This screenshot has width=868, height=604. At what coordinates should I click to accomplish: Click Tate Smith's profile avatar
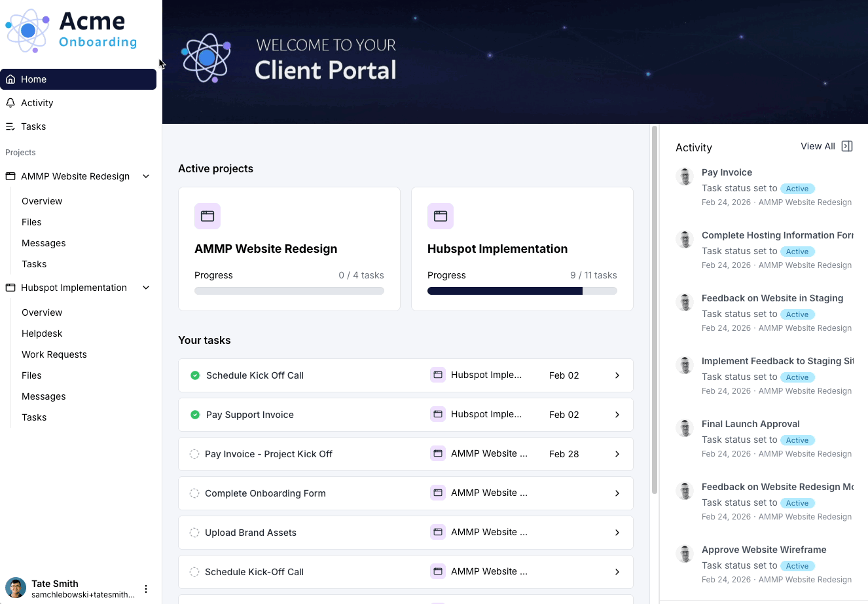pos(16,588)
